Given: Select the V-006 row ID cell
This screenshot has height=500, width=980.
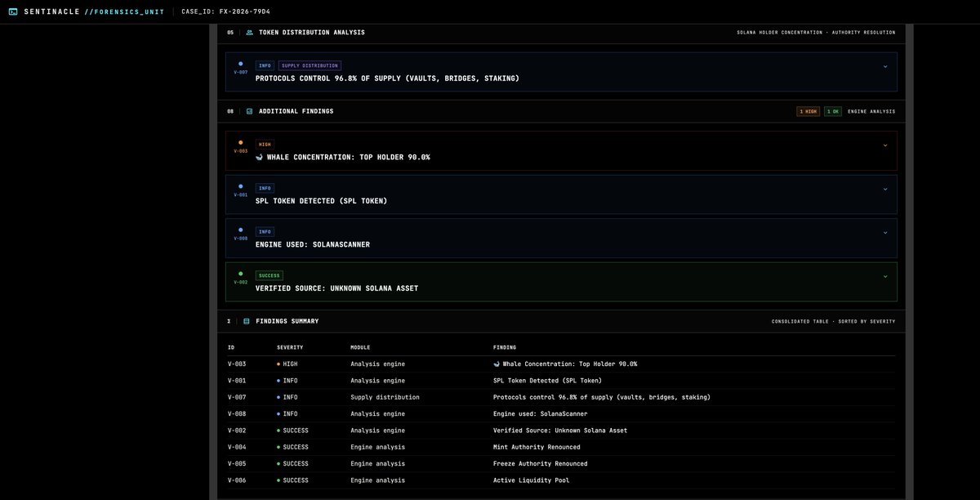Looking at the screenshot, I should click(237, 480).
